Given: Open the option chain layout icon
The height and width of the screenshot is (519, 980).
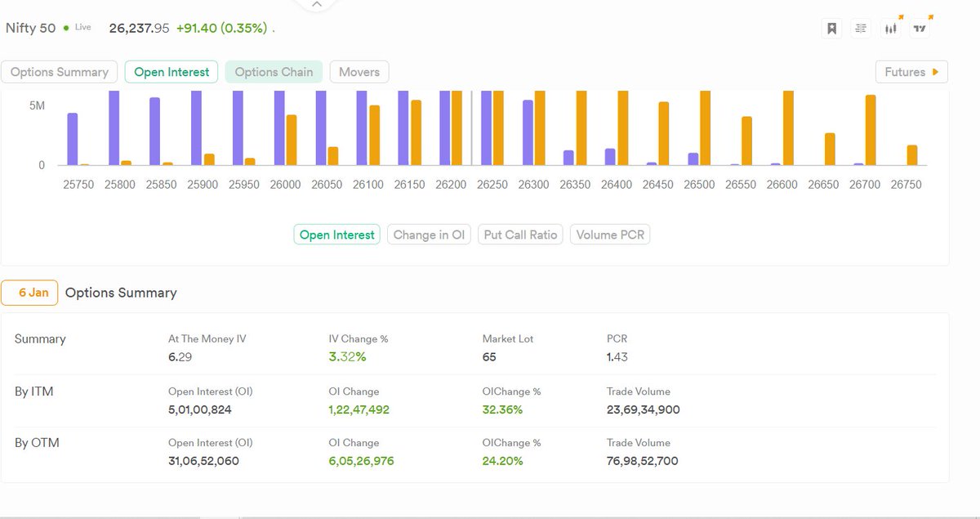Looking at the screenshot, I should [x=861, y=29].
